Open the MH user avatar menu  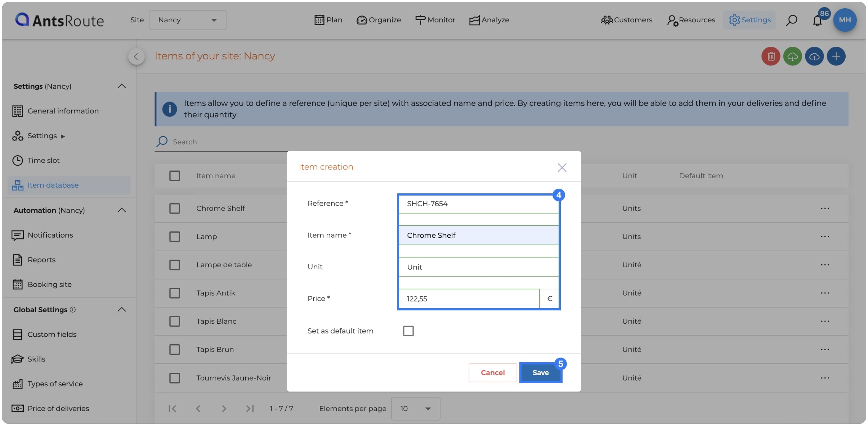845,20
